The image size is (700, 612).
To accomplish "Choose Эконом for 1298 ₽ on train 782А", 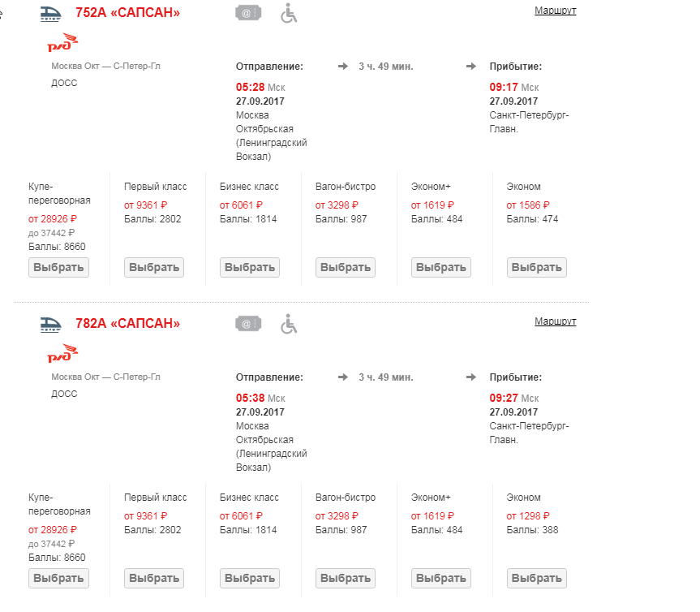I will click(x=536, y=578).
